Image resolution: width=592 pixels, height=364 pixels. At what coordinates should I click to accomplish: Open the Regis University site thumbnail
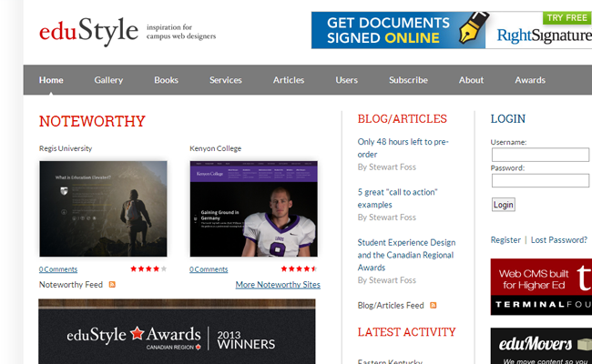103,209
